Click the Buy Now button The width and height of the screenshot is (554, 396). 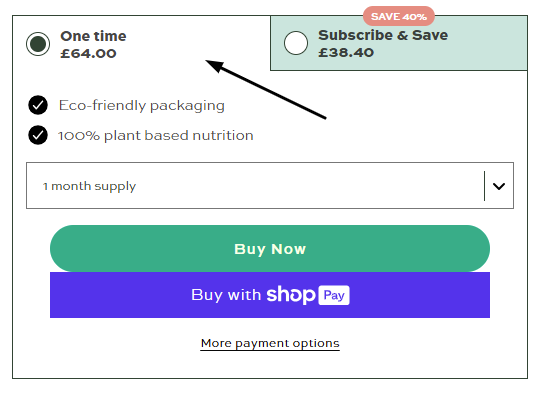[x=270, y=249]
